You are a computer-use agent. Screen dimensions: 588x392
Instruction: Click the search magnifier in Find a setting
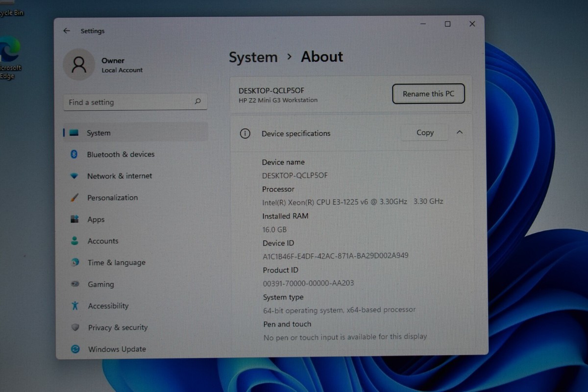click(x=197, y=102)
